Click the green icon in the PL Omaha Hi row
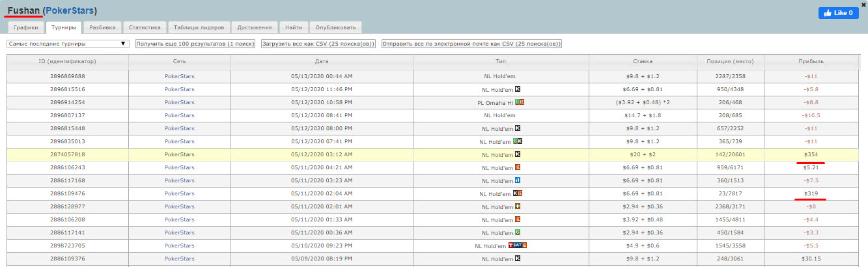The image size is (868, 267). point(518,102)
